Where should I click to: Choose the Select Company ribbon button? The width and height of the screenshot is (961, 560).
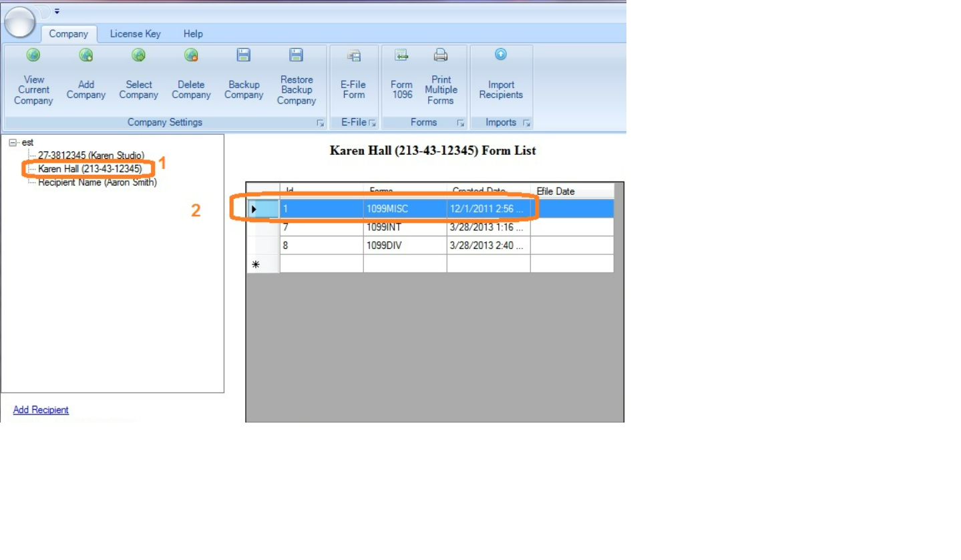coord(138,77)
